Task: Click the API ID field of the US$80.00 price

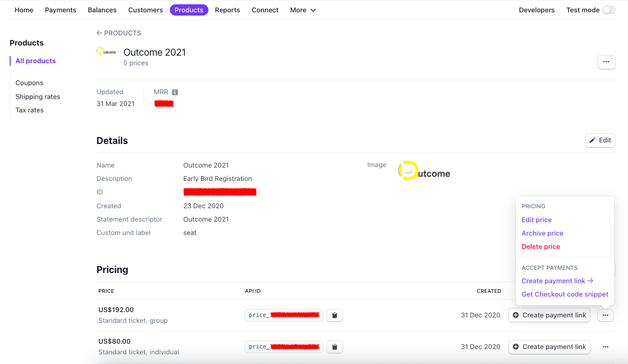Action: [x=284, y=347]
